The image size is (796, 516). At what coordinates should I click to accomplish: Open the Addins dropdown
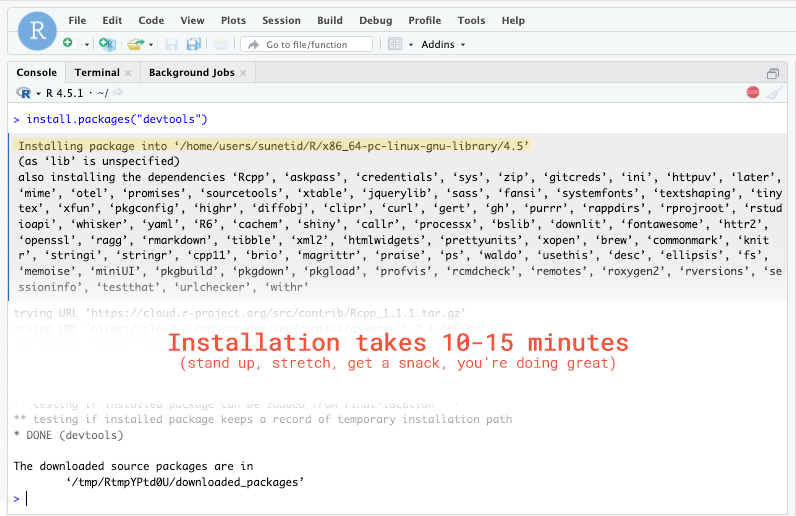[443, 44]
